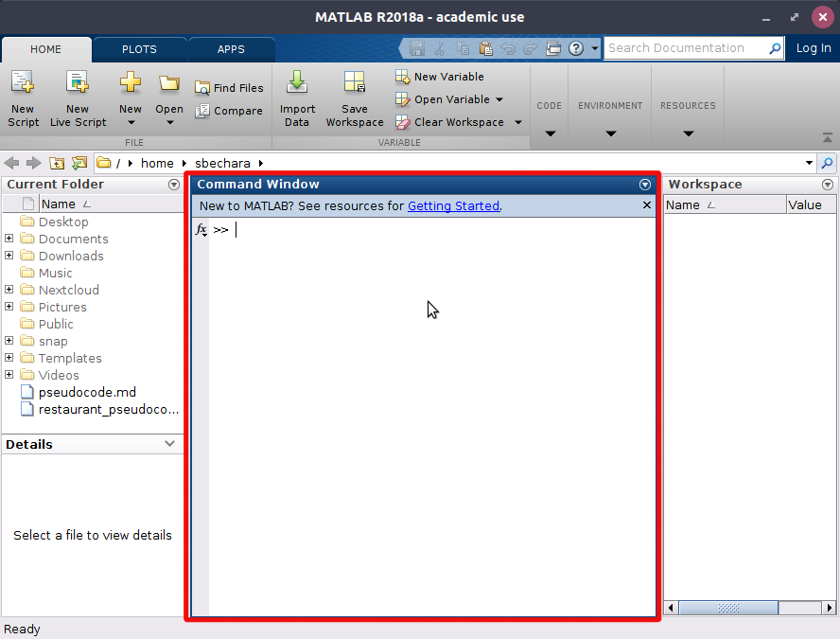Screen dimensions: 840x639
Task: Create a New Live Script
Action: tap(79, 99)
